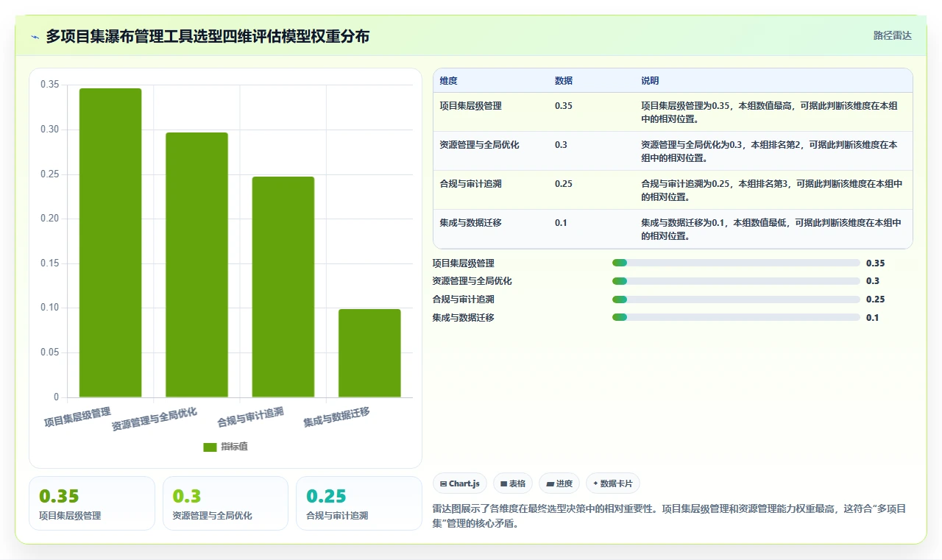Image resolution: width=942 pixels, height=560 pixels.
Task: Click the progress bar for 项目集层级管理
Action: (736, 263)
